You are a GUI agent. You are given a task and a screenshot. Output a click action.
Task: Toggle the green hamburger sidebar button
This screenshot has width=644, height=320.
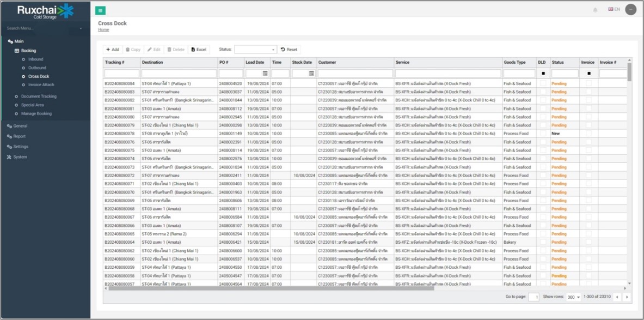100,10
